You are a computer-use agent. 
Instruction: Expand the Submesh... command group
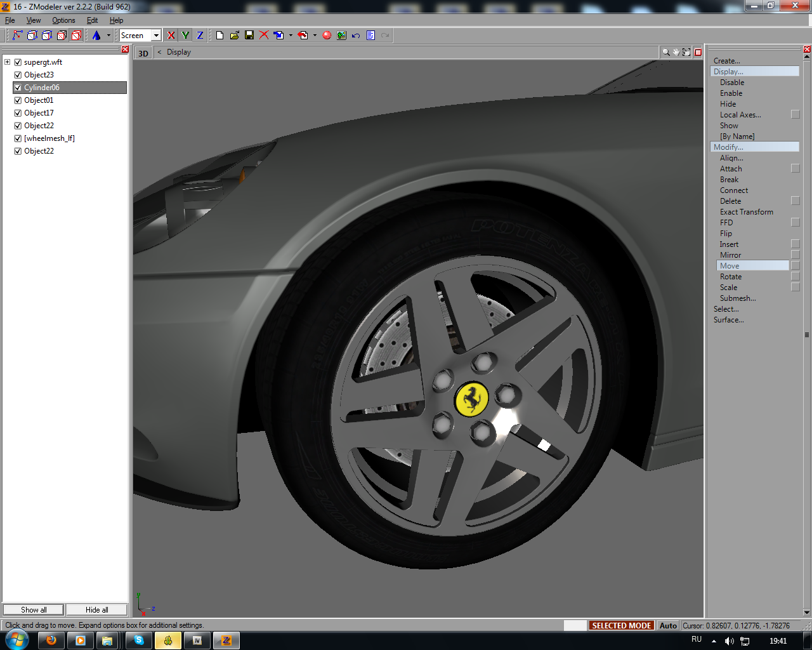[x=737, y=298]
